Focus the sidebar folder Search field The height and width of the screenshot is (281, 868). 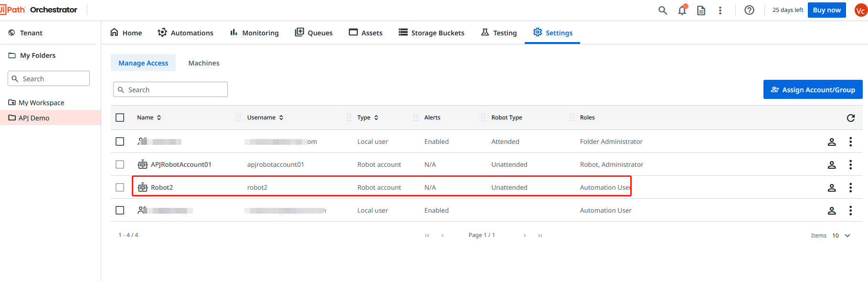point(49,78)
